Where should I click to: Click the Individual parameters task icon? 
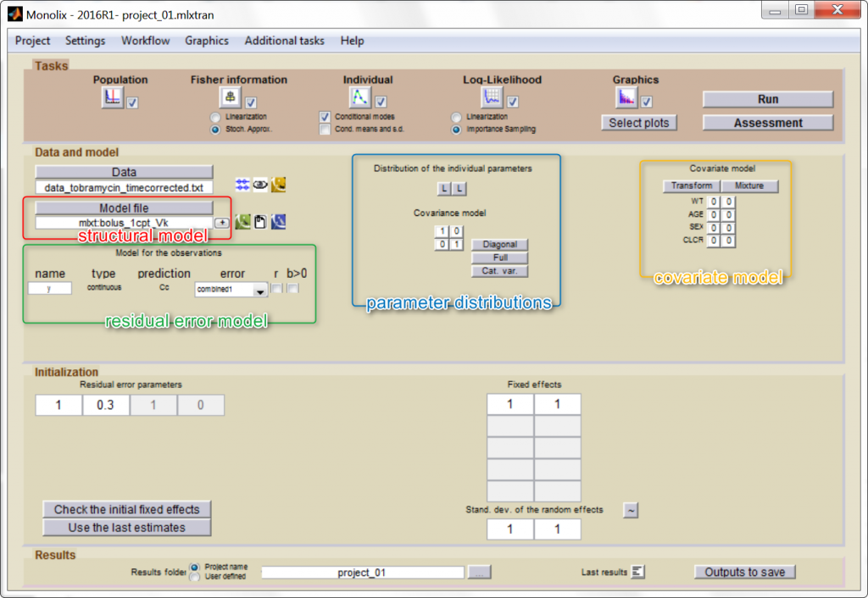[360, 97]
